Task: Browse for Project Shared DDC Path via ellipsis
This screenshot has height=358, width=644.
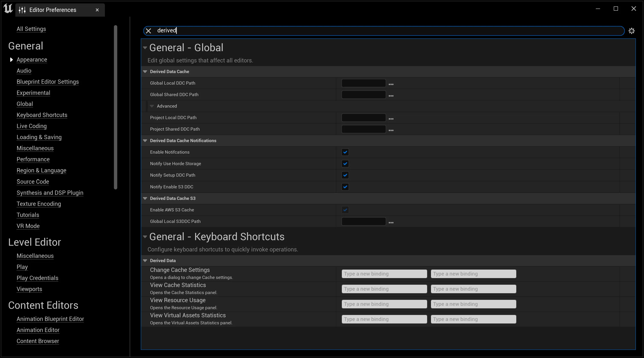Action: coord(391,130)
